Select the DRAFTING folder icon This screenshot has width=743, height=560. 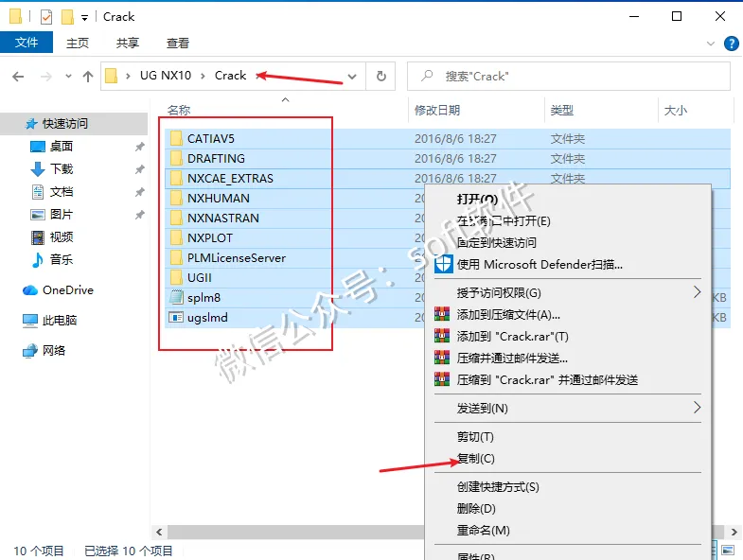pyautogui.click(x=176, y=158)
